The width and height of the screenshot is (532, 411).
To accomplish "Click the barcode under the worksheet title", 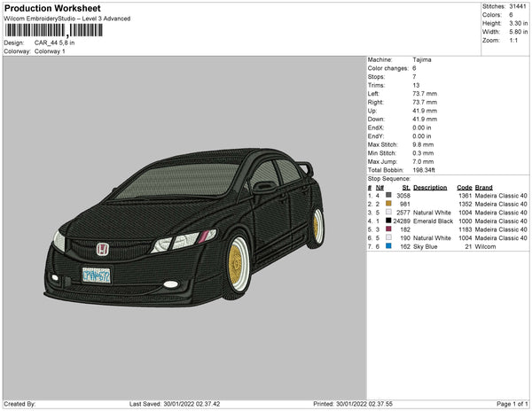I will 53,30.
